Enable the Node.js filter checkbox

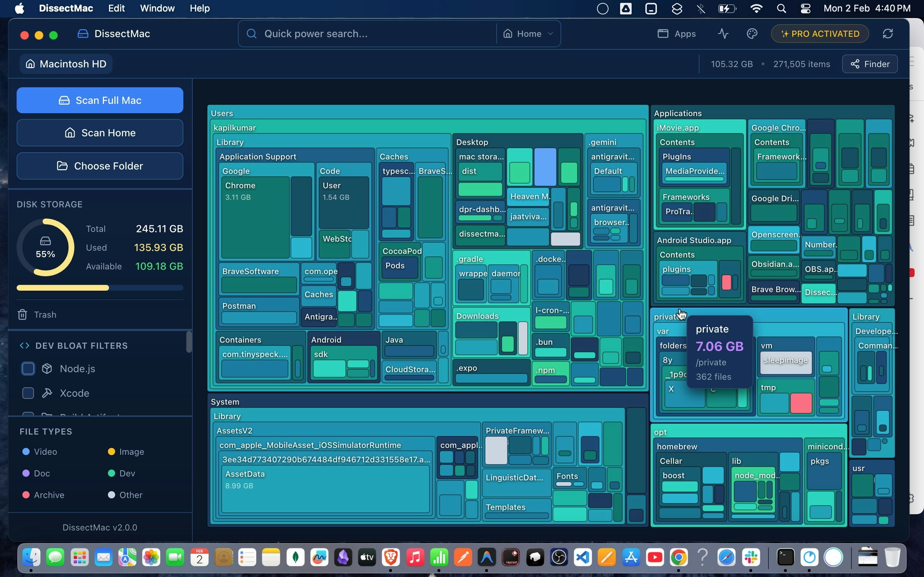pos(28,369)
